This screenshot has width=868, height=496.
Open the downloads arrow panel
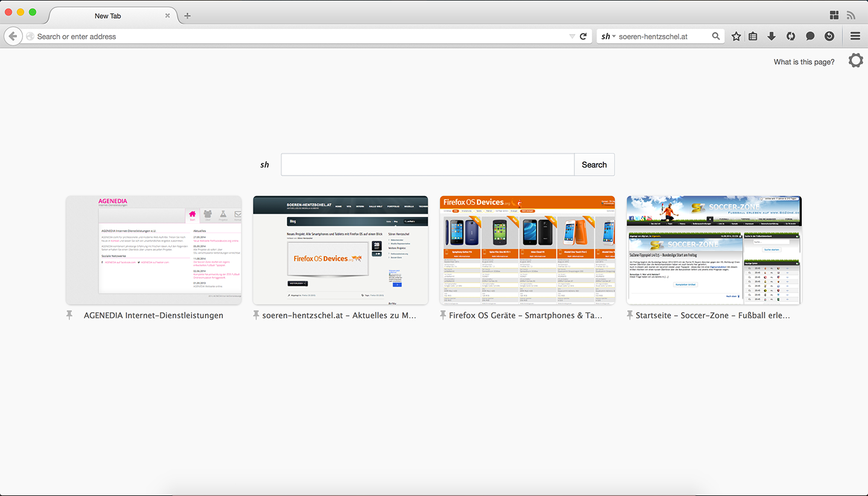[x=772, y=36]
